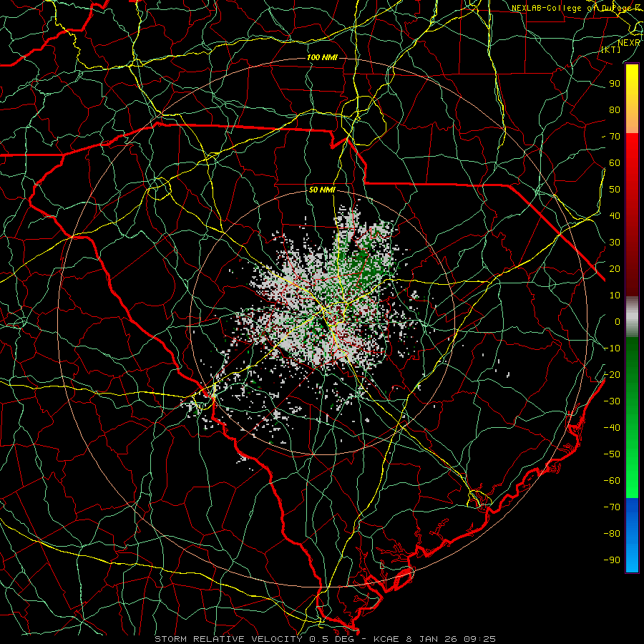
Task: Click the -30 scale value
Action: [612, 401]
